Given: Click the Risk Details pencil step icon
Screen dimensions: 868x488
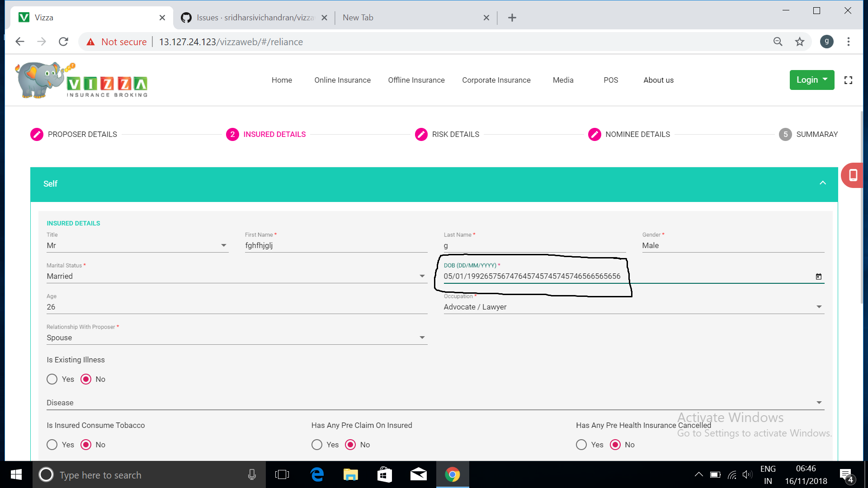Looking at the screenshot, I should point(421,134).
